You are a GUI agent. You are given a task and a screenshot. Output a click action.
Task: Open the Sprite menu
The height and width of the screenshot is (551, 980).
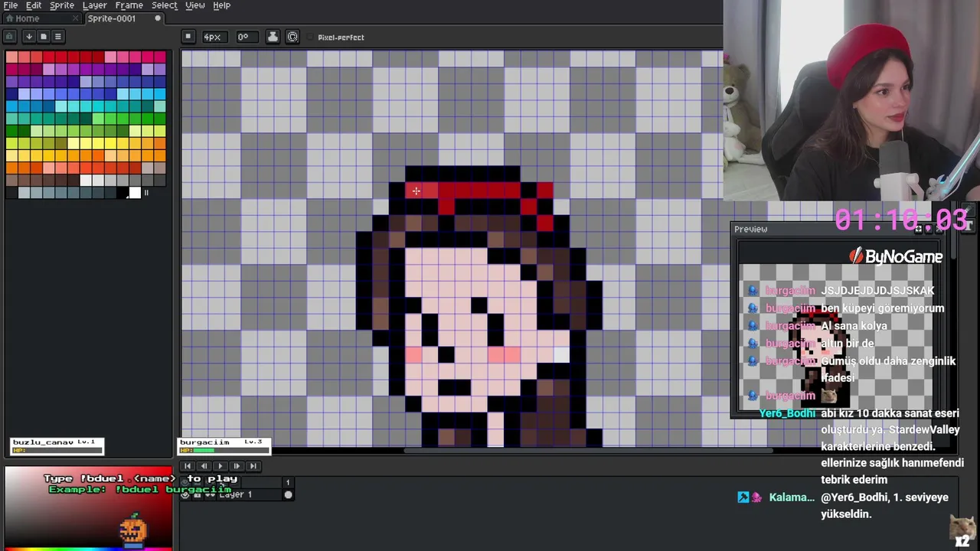point(62,5)
